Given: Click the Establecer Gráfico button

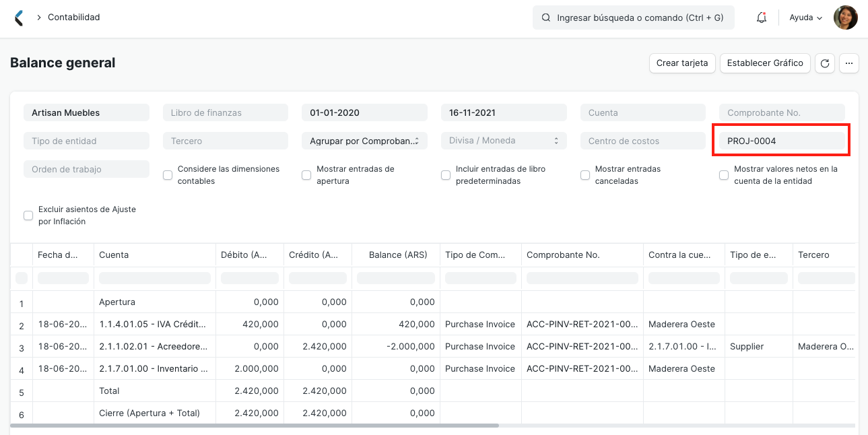Looking at the screenshot, I should 765,63.
